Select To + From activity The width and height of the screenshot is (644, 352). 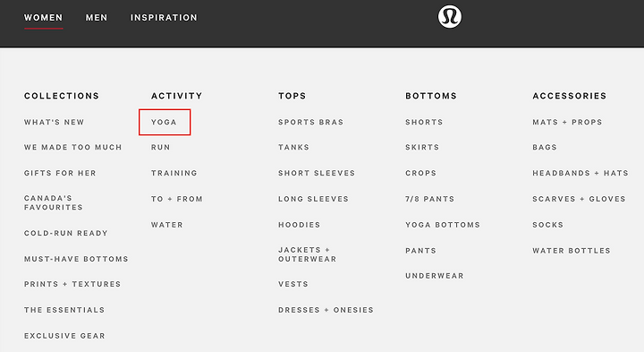pos(177,199)
